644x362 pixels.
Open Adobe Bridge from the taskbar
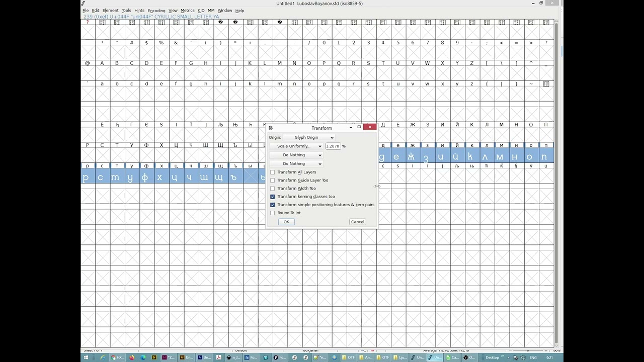coord(154,357)
